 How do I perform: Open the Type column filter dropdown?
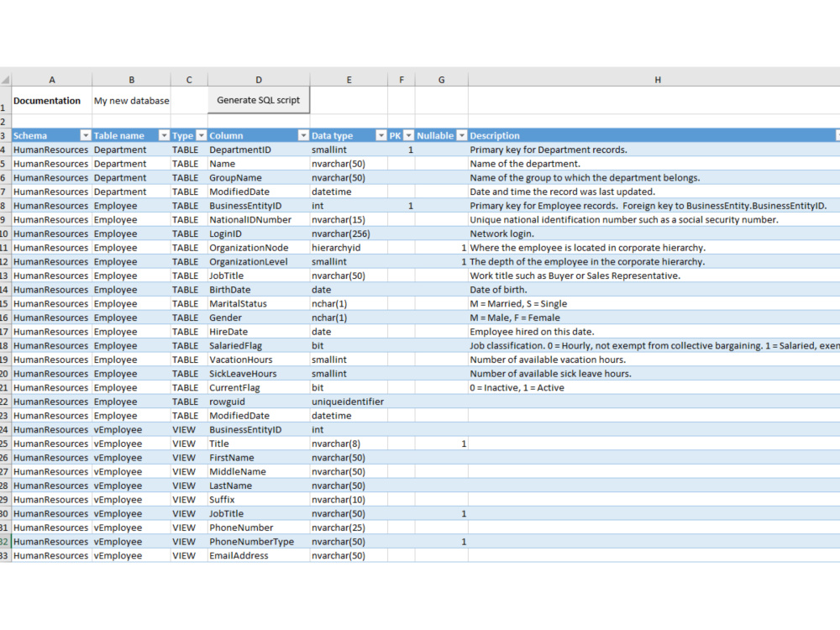click(202, 135)
